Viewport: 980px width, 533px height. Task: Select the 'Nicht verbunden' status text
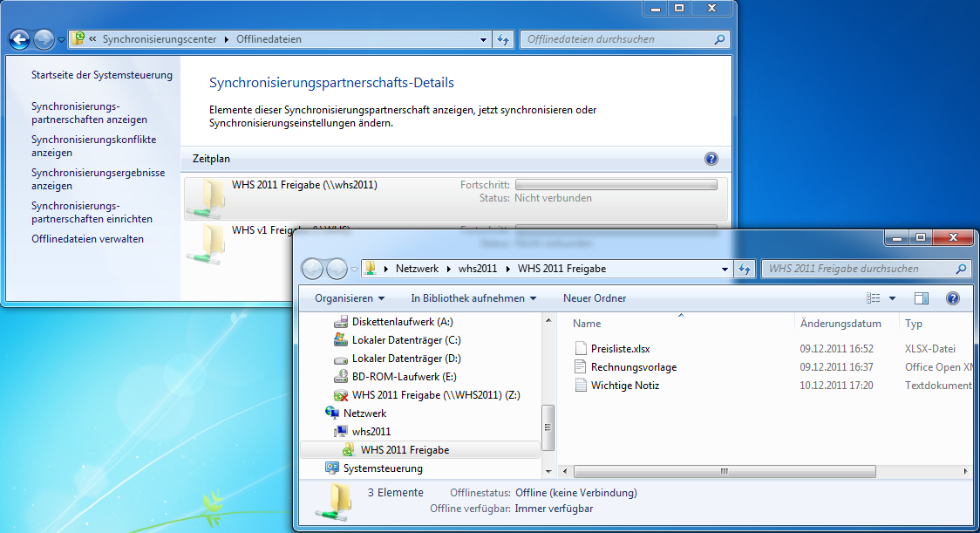click(x=553, y=198)
